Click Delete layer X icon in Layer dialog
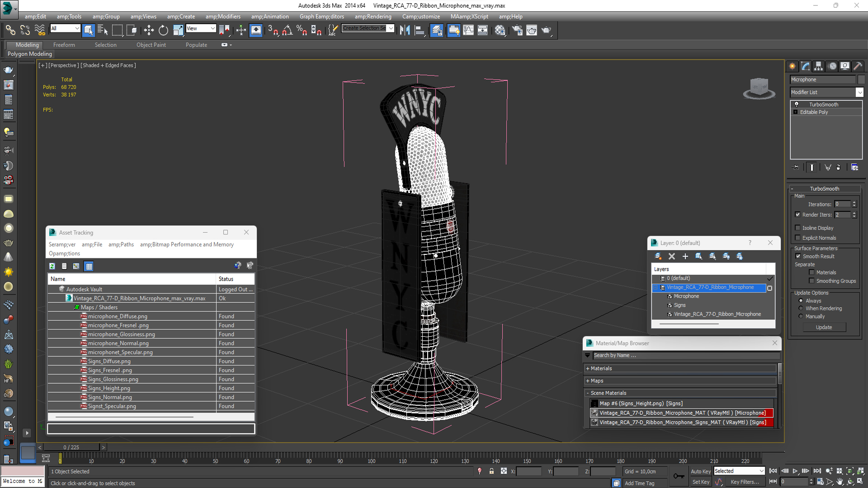Image resolution: width=868 pixels, height=488 pixels. pos(672,256)
